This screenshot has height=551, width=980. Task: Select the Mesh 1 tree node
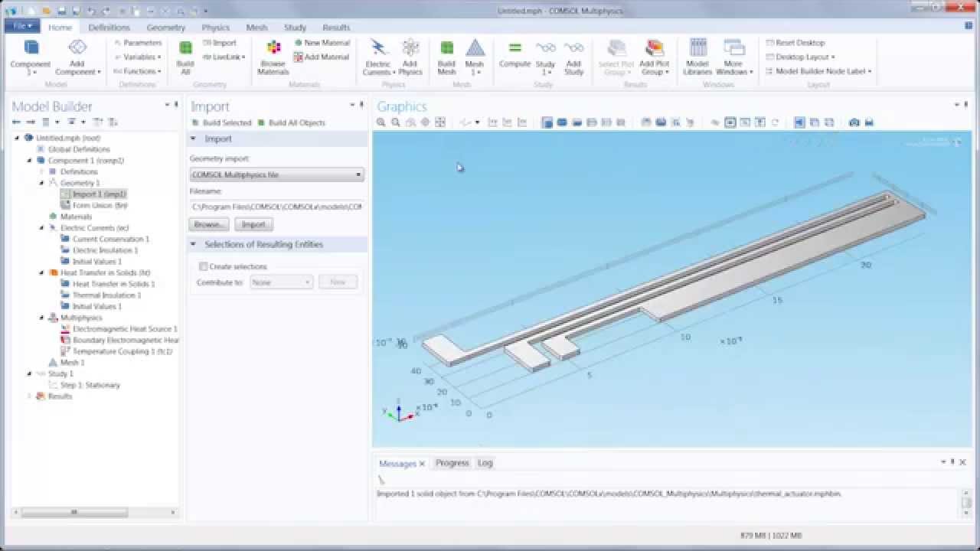tap(67, 362)
